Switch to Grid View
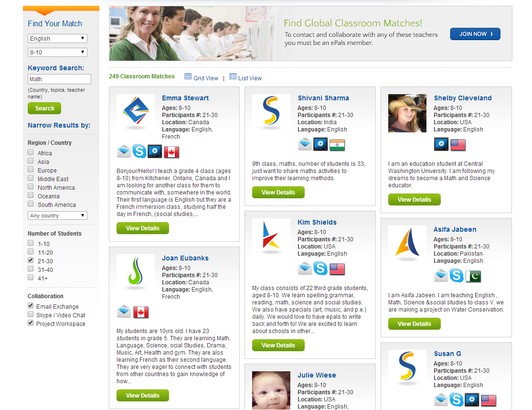Image resolution: width=532 pixels, height=410 pixels. (206, 78)
